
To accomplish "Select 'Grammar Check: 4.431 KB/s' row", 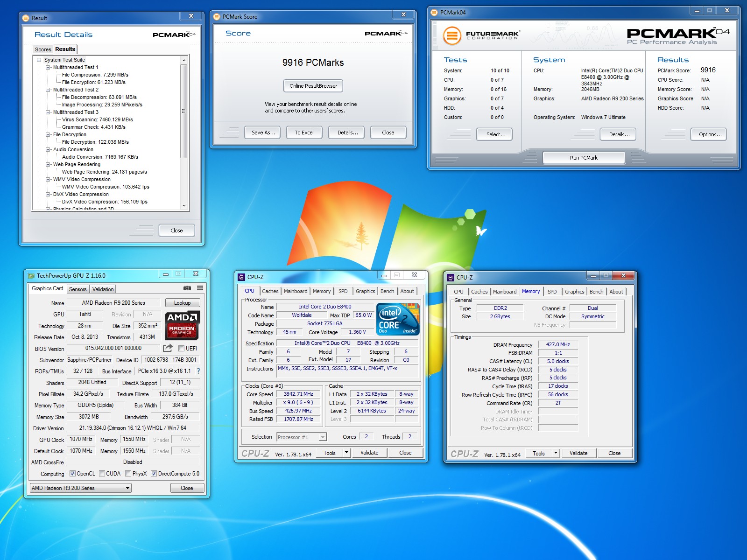I will click(94, 127).
